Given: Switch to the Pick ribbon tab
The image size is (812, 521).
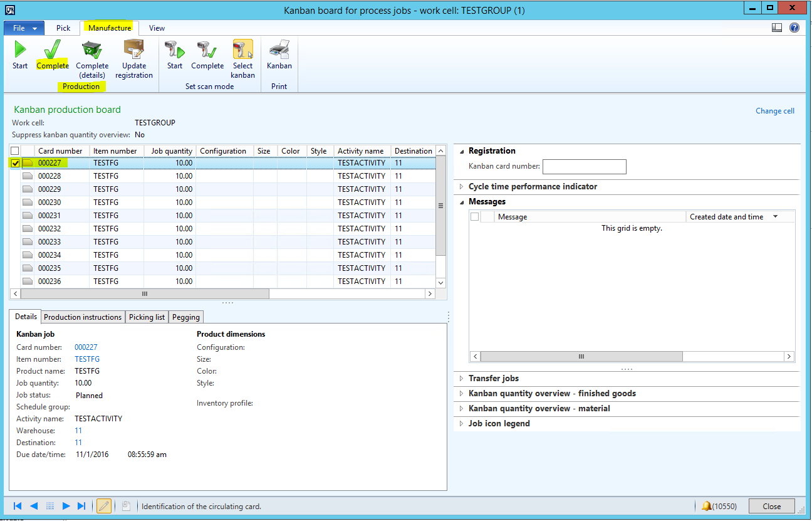Looking at the screenshot, I should [63, 28].
